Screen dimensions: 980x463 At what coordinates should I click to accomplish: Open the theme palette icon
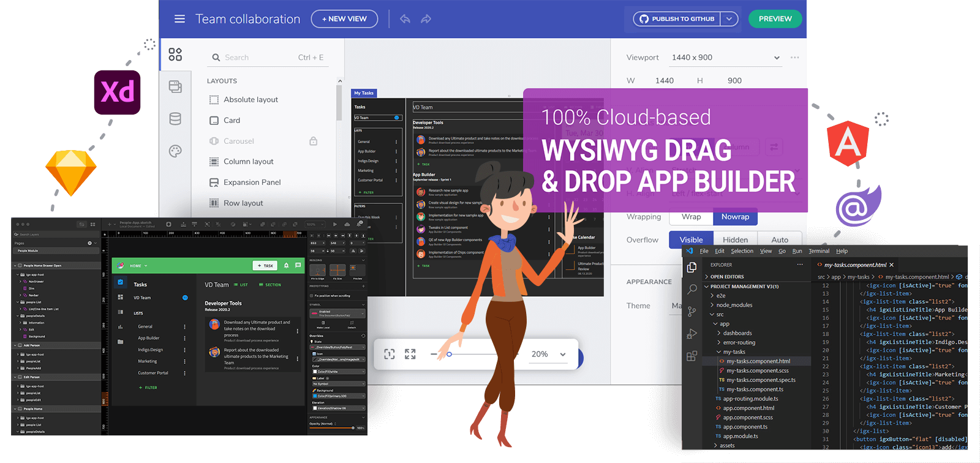175,151
